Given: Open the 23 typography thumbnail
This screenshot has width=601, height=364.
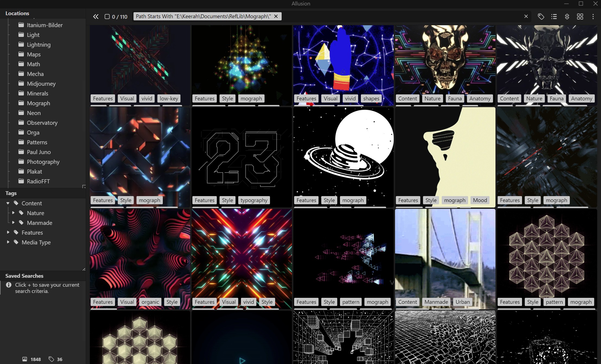Looking at the screenshot, I should [x=241, y=157].
